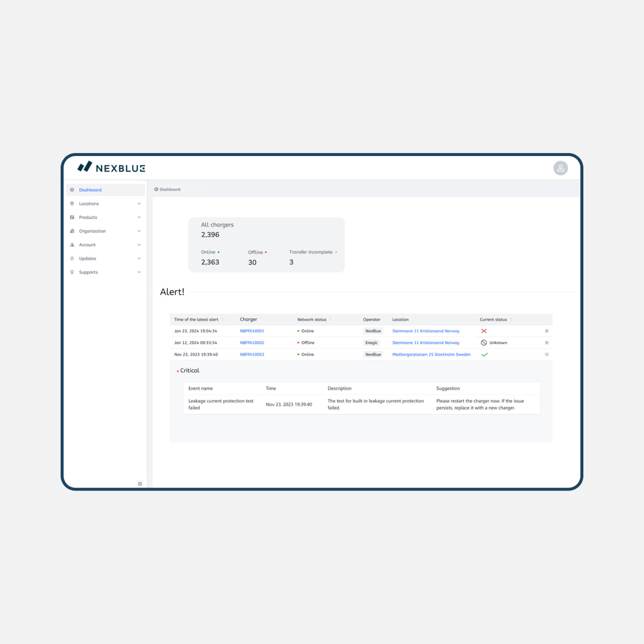Expand the Locations menu chevron
Viewport: 644px width, 644px height.
139,204
